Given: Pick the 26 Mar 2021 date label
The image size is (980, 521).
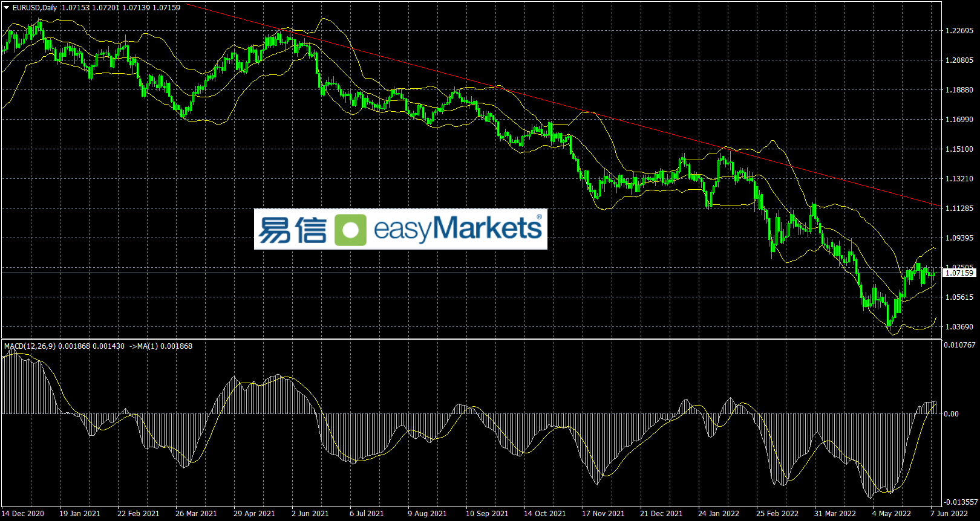Looking at the screenshot, I should pyautogui.click(x=196, y=514).
